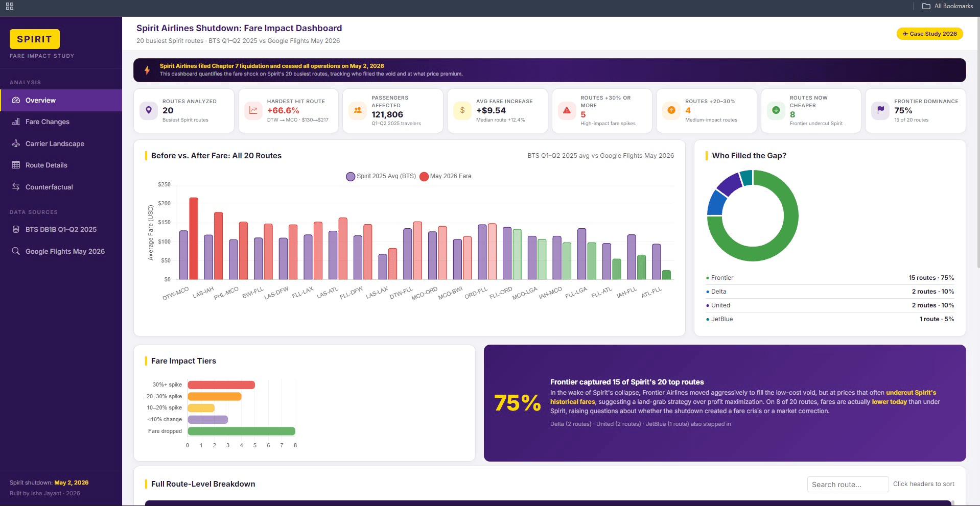The width and height of the screenshot is (980, 506).
Task: Click the red '30%+ spike' tier bar
Action: 221,384
